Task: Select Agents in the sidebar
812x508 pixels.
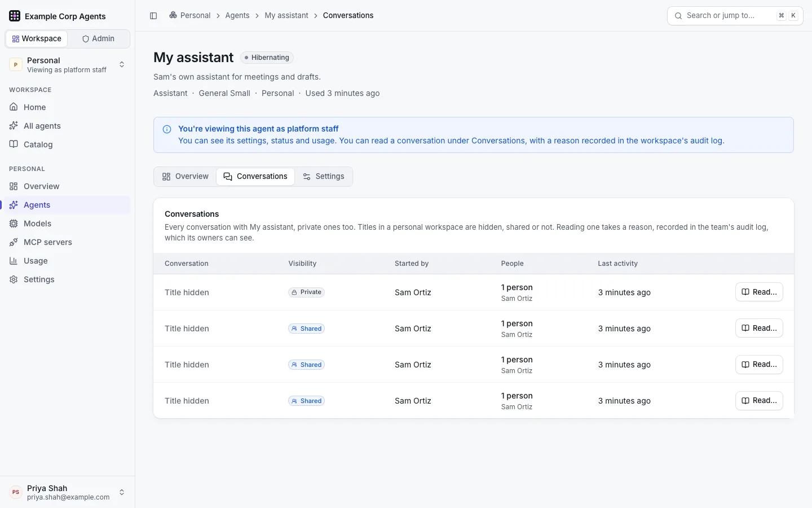Action: coord(68,205)
